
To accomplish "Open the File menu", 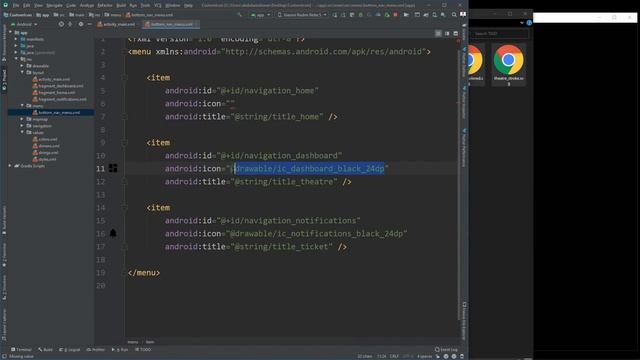I will (16, 5).
